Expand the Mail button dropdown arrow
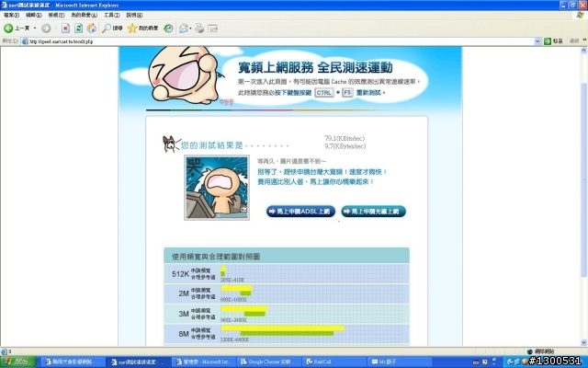 click(x=190, y=29)
